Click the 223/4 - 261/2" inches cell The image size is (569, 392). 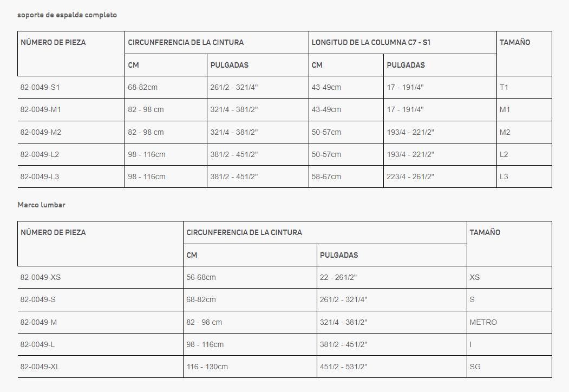tap(410, 177)
